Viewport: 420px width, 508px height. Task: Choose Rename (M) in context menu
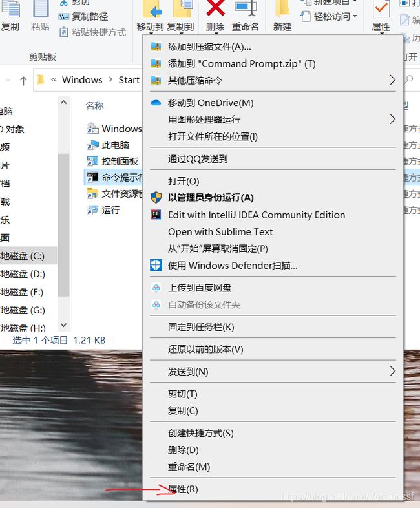[x=273, y=467]
